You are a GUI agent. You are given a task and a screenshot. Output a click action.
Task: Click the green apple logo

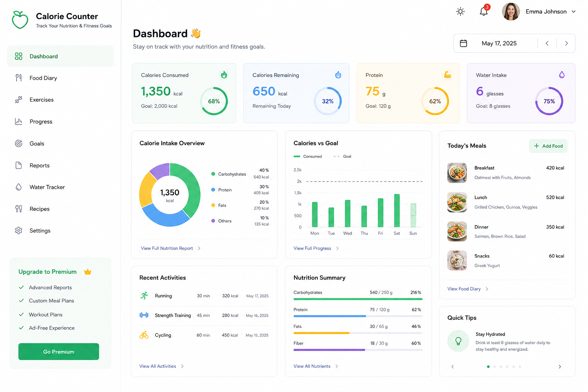point(20,20)
